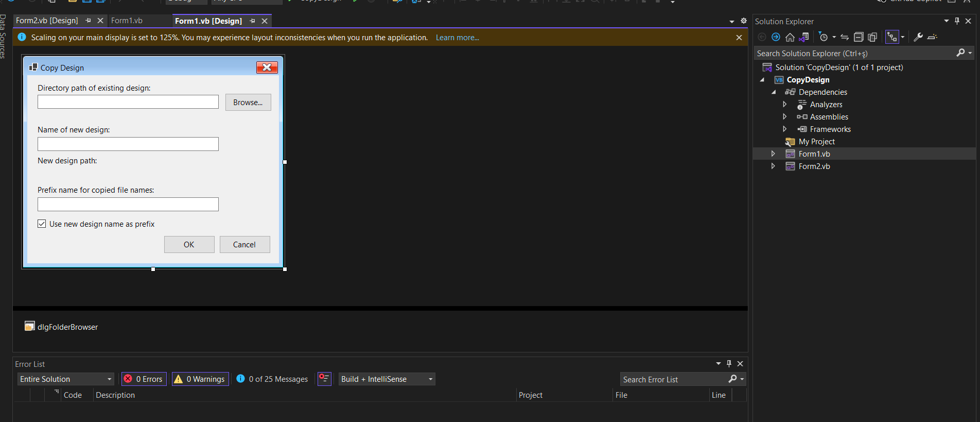Click Sync with Active Document arrows icon
The height and width of the screenshot is (422, 980).
(x=845, y=37)
